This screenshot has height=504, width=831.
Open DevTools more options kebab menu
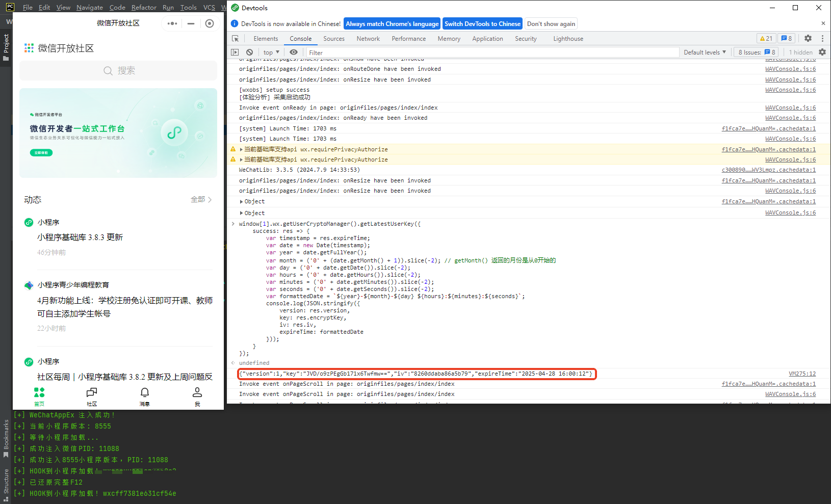822,38
